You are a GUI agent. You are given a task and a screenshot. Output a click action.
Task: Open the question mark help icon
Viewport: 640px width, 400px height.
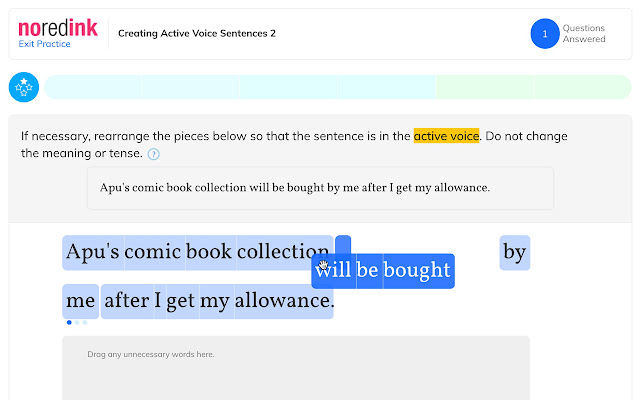point(153,154)
